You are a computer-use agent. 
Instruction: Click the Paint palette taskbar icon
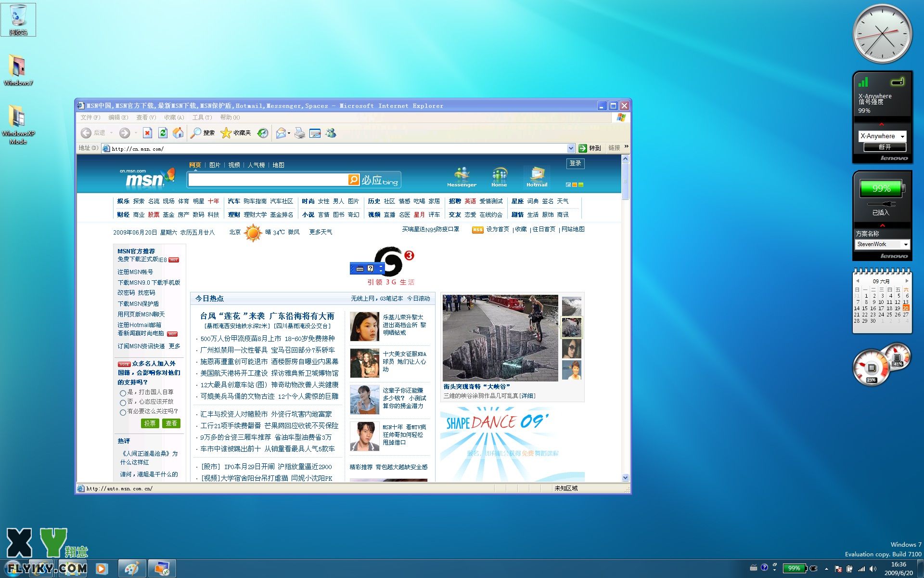point(131,568)
